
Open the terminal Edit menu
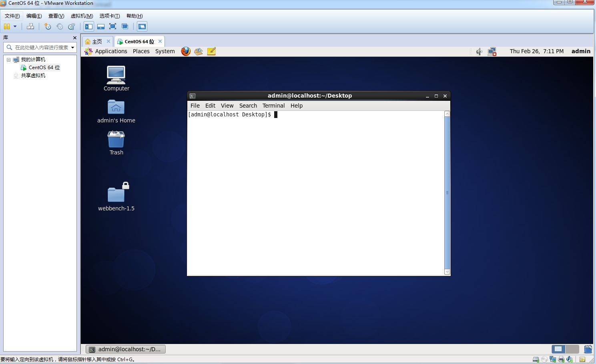tap(210, 106)
